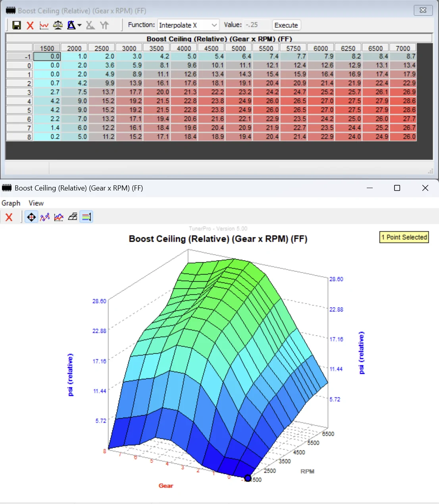The width and height of the screenshot is (439, 504).
Task: Click the 3D surface mesh icon
Action: pyautogui.click(x=73, y=217)
